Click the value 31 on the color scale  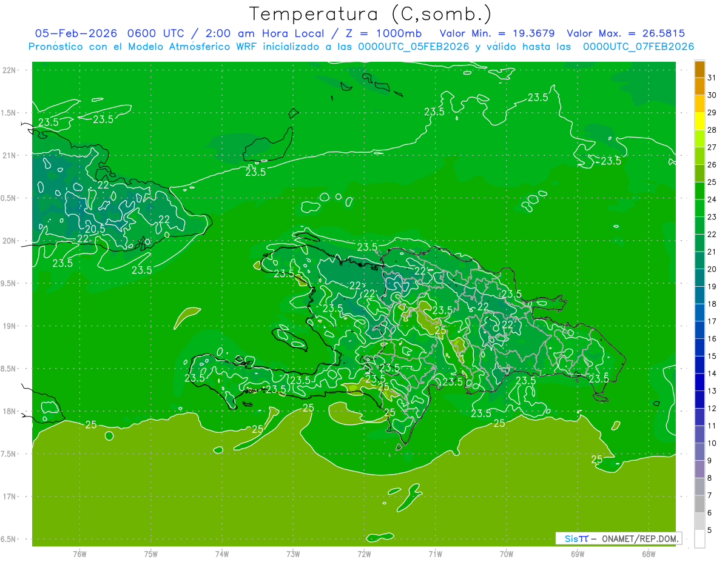click(712, 78)
